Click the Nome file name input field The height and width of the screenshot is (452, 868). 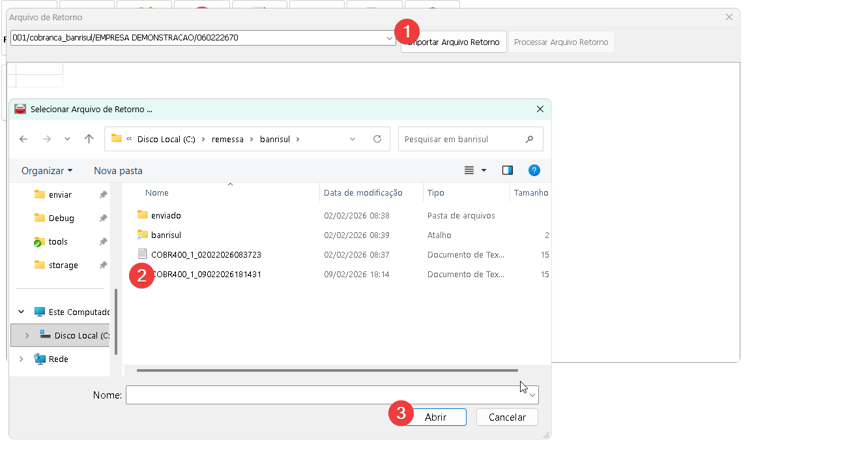click(326, 395)
